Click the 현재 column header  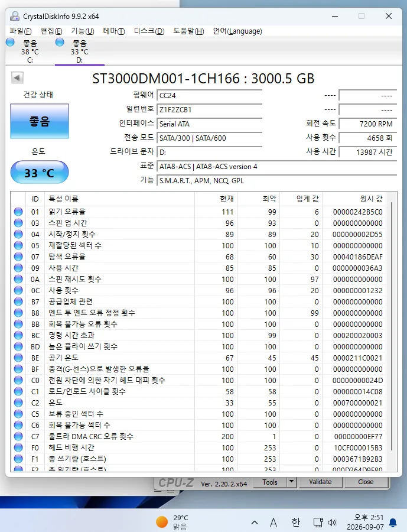[216, 199]
